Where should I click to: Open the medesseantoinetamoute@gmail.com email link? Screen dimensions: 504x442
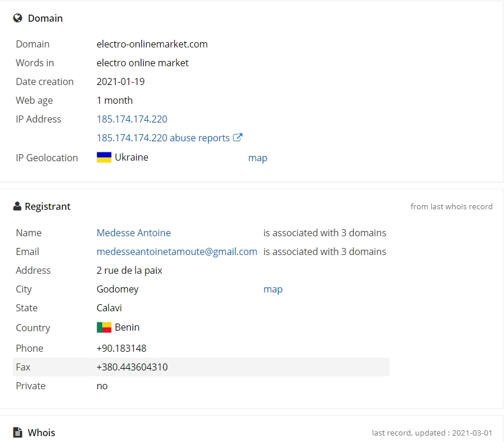177,251
